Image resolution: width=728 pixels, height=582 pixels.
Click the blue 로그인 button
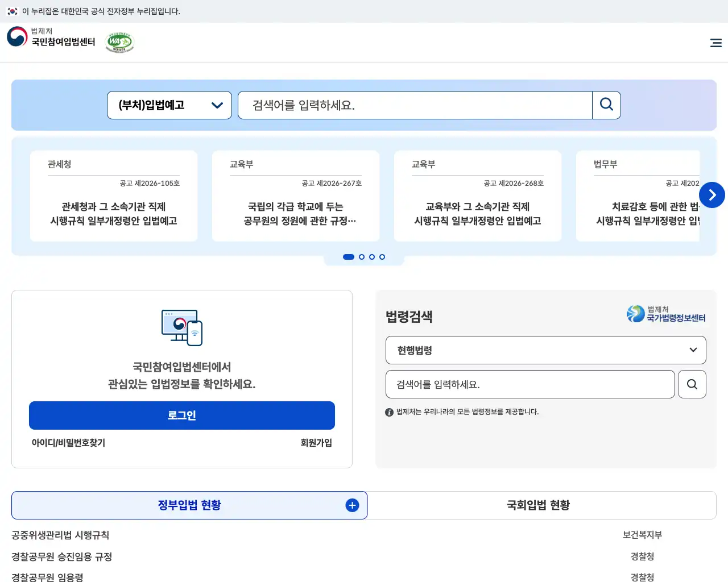point(182,415)
